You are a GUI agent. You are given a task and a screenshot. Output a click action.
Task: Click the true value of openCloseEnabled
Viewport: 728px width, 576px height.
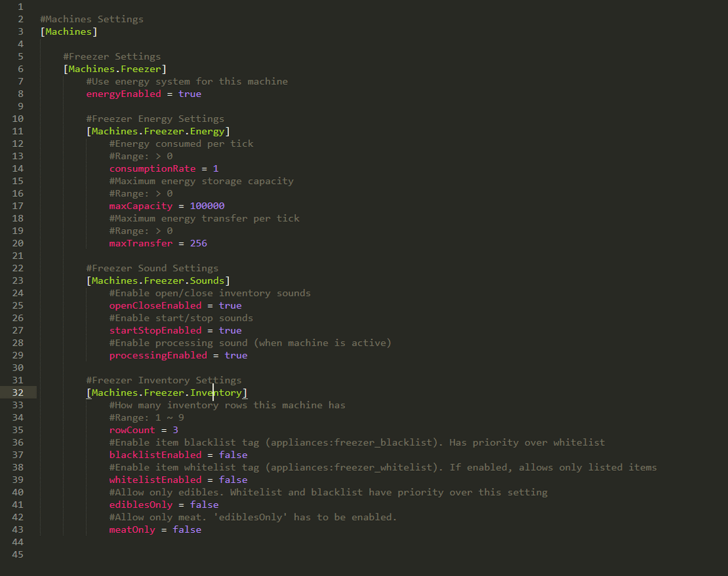(x=230, y=306)
